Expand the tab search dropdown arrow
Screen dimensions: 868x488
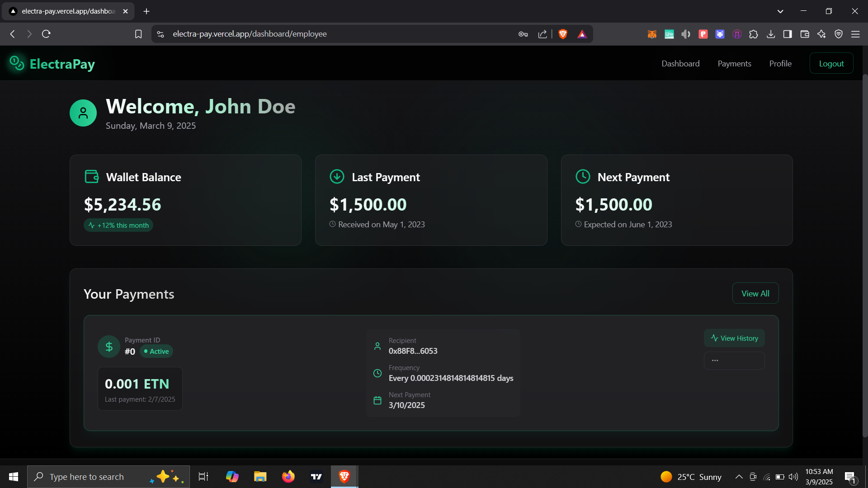tap(780, 11)
